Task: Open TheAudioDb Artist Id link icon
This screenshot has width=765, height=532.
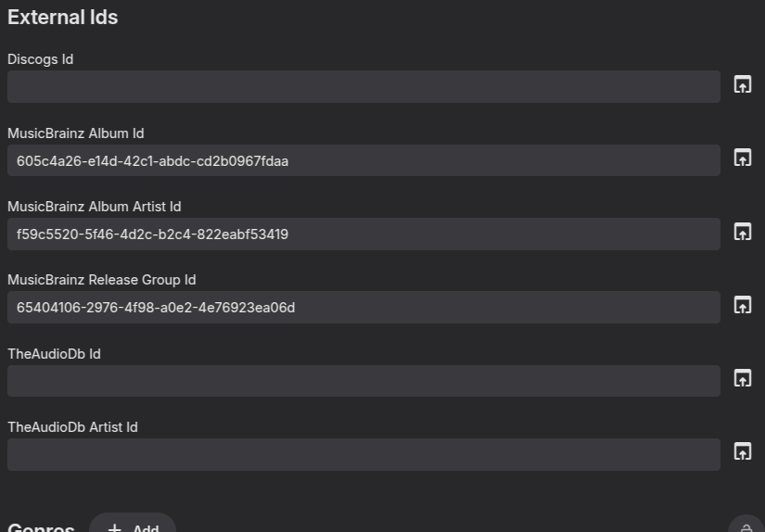Action: [743, 451]
